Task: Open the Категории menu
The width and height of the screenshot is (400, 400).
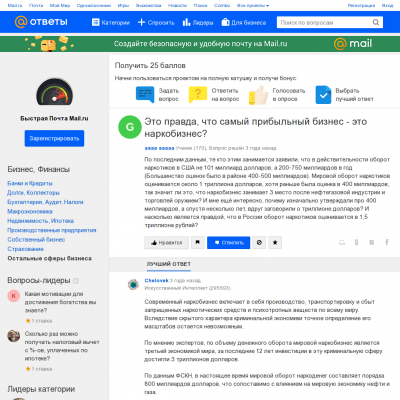Action: [111, 22]
